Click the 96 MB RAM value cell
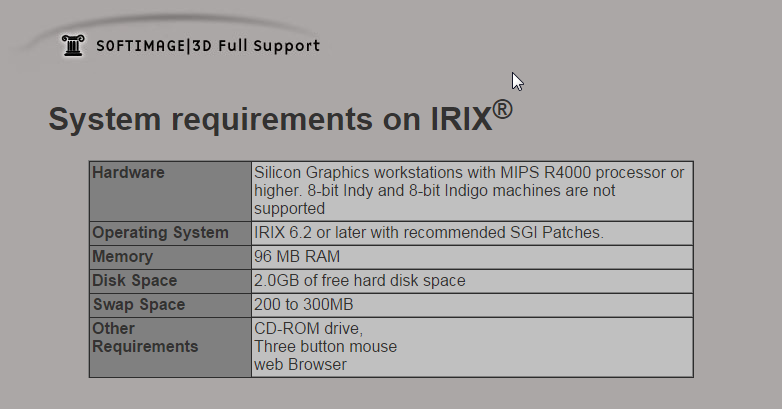The image size is (782, 409). 297,257
